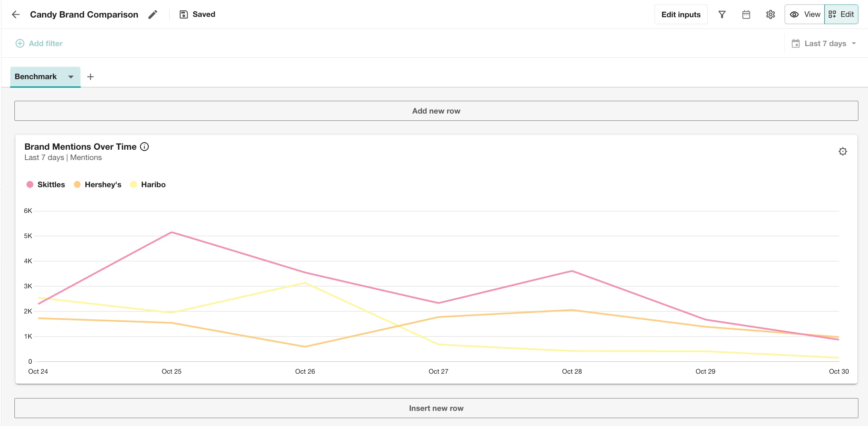Viewport: 868px width, 426px height.
Task: Toggle Hershey's series in legend
Action: pos(103,184)
